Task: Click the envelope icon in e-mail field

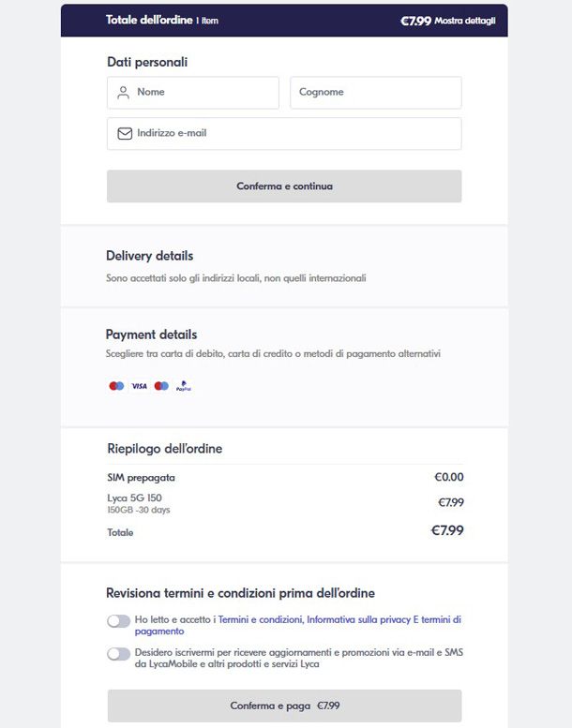Action: click(x=125, y=134)
